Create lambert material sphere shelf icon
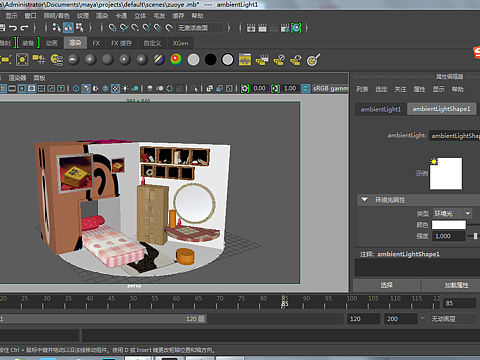 [x=108, y=60]
